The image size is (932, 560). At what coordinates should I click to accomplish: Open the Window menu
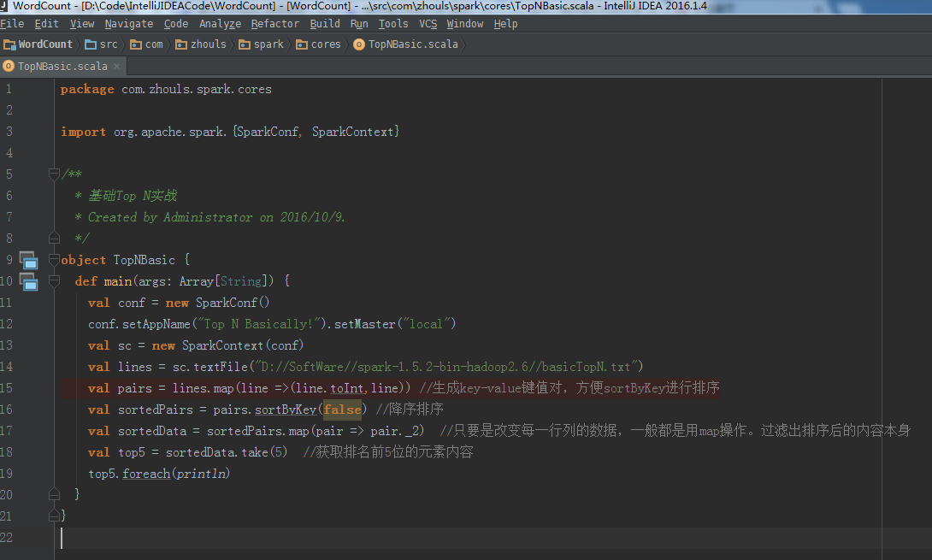click(x=465, y=24)
